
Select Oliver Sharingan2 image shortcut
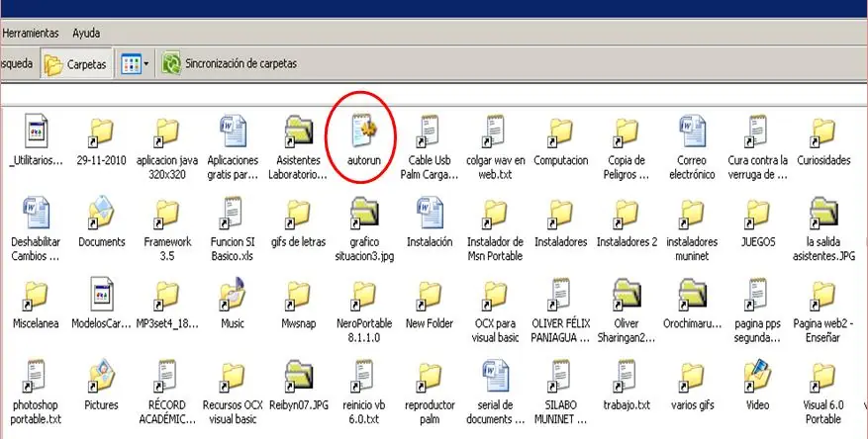pos(627,296)
